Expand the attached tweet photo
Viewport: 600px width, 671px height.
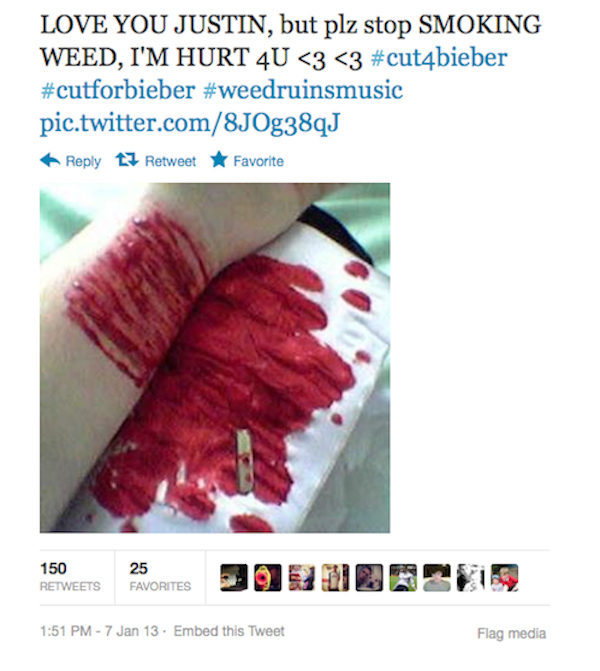(215, 358)
